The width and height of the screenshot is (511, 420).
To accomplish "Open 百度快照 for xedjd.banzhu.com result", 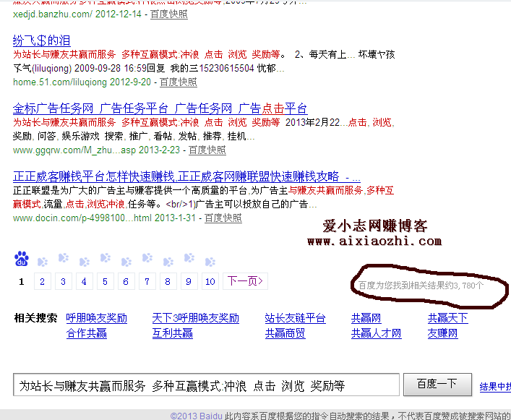I will pyautogui.click(x=169, y=14).
